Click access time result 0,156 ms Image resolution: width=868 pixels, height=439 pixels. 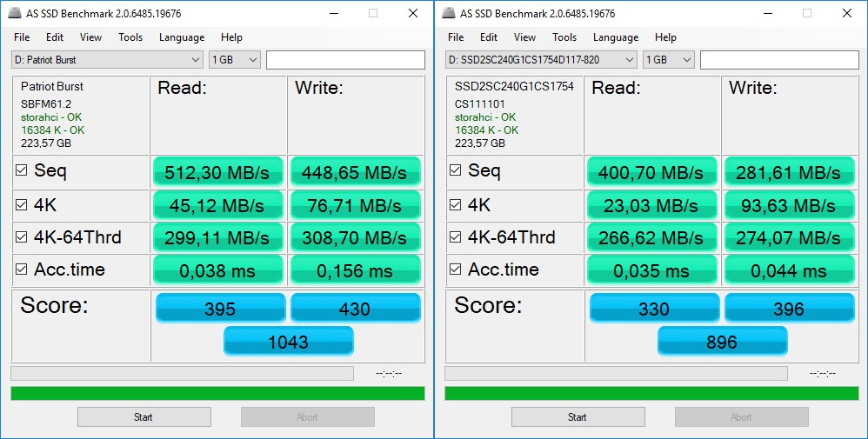pyautogui.click(x=356, y=270)
